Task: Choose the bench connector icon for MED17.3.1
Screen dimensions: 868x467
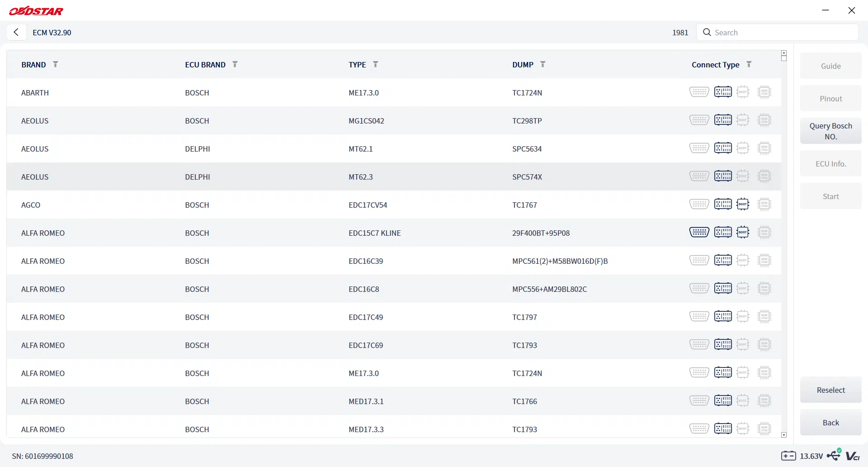Action: pos(723,400)
